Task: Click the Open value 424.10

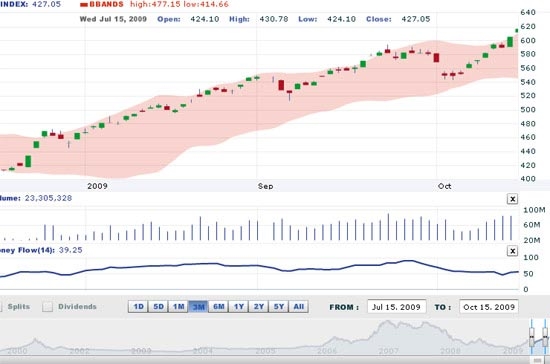Action: pos(204,19)
